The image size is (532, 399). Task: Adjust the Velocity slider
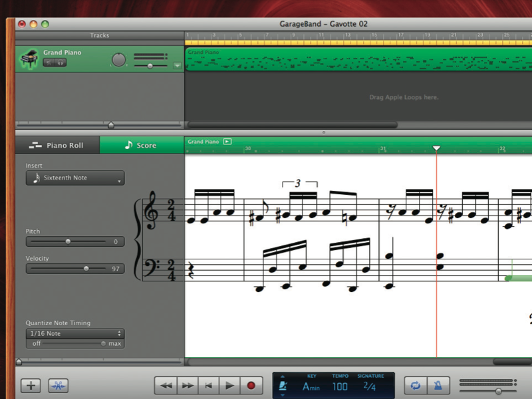pyautogui.click(x=86, y=269)
